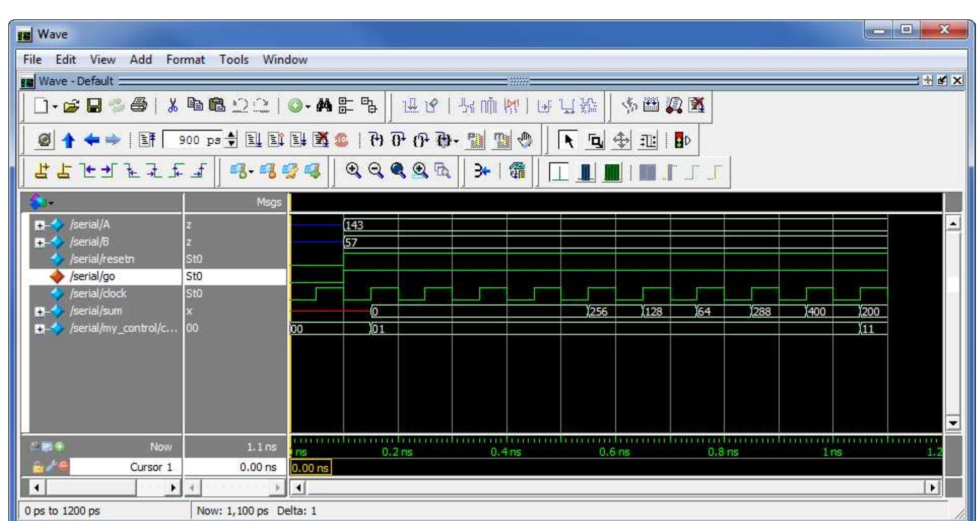The width and height of the screenshot is (980, 521).
Task: Expand the /serial/my_control signal
Action: pos(40,329)
